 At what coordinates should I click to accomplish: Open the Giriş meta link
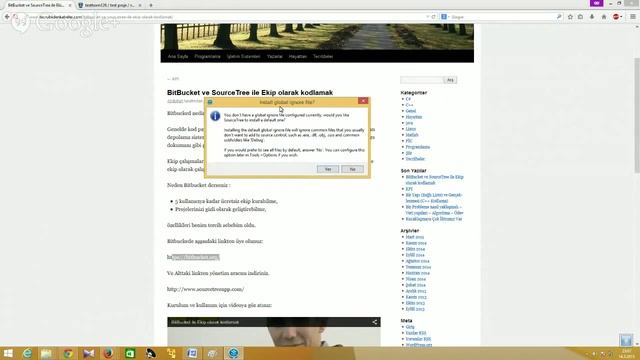(x=410, y=327)
